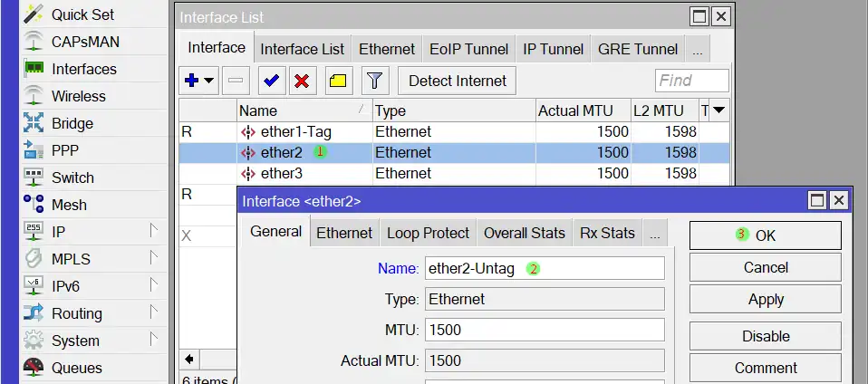Image resolution: width=868 pixels, height=384 pixels.
Task: Click the Detect Internet button
Action: point(458,81)
